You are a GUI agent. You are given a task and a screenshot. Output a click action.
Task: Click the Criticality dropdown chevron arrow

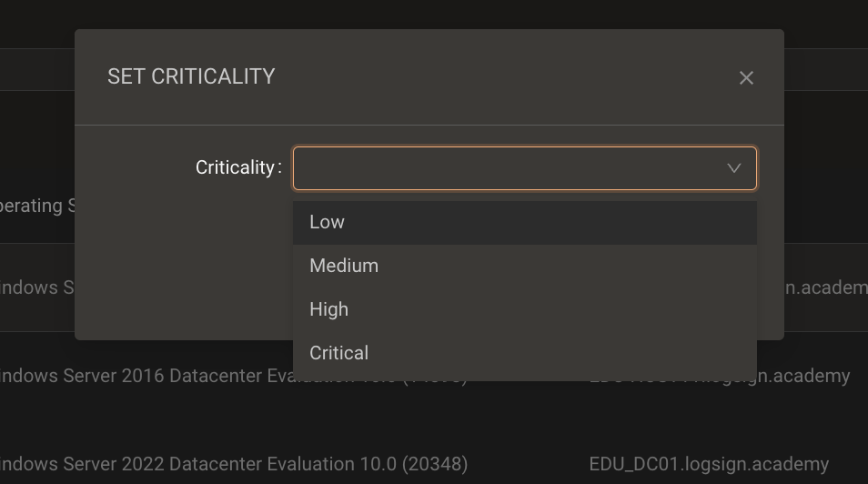pyautogui.click(x=734, y=168)
